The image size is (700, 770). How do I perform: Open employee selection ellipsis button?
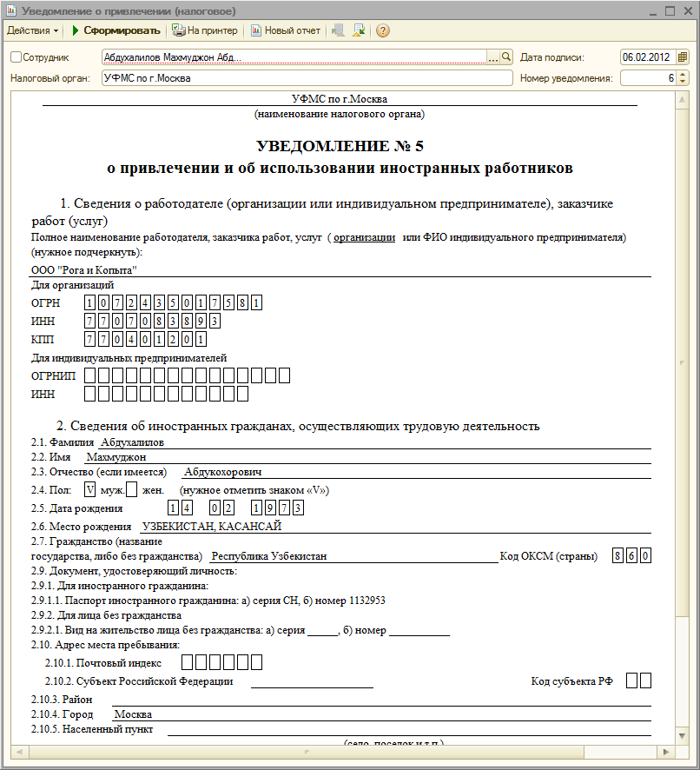492,57
